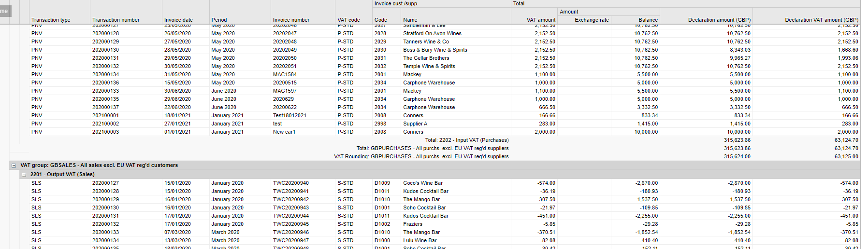Screen dimensions: 868x249
Task: Select invoice number 20200515
Action: (285, 83)
